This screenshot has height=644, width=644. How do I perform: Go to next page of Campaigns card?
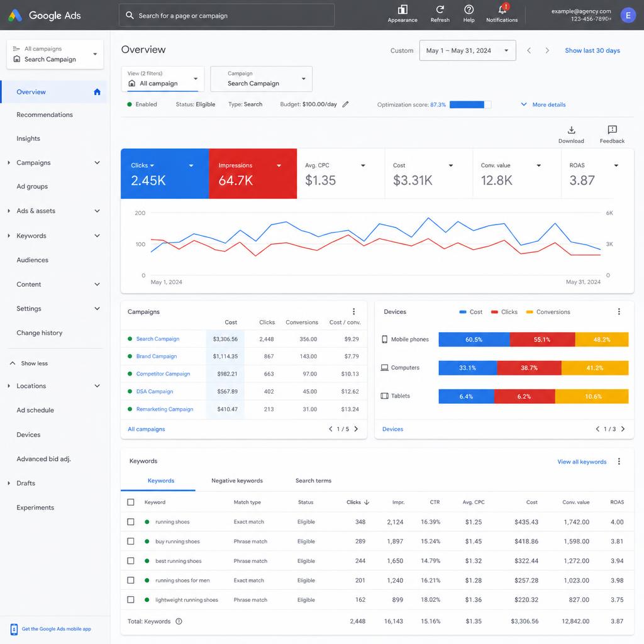[356, 429]
